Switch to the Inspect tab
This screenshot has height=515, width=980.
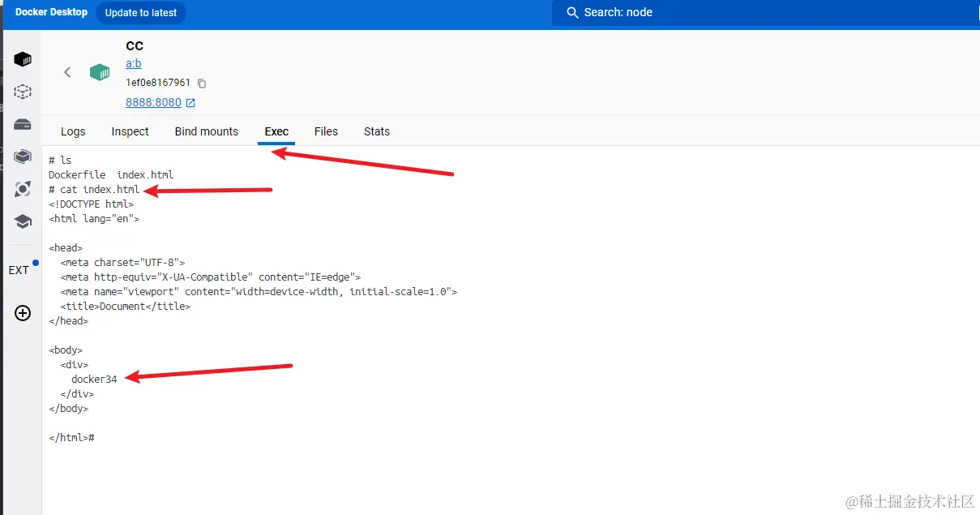(x=131, y=131)
